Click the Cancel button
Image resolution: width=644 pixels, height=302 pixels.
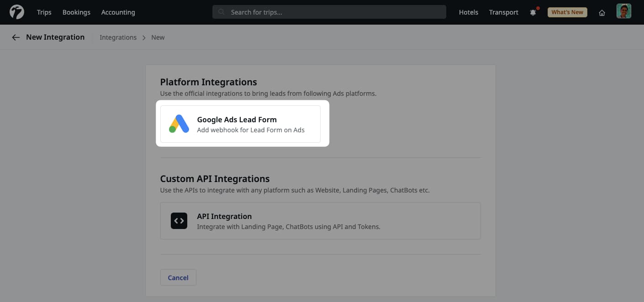click(x=178, y=277)
